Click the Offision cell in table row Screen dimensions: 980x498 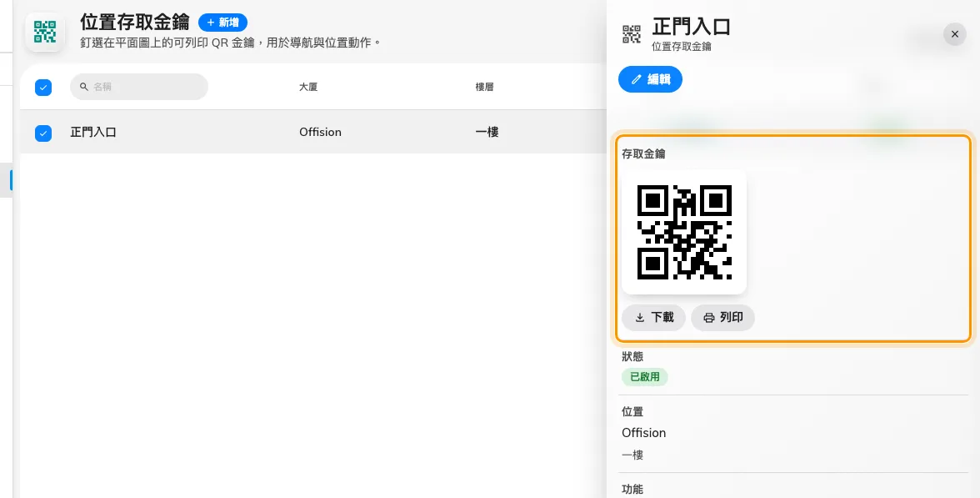[x=320, y=132]
